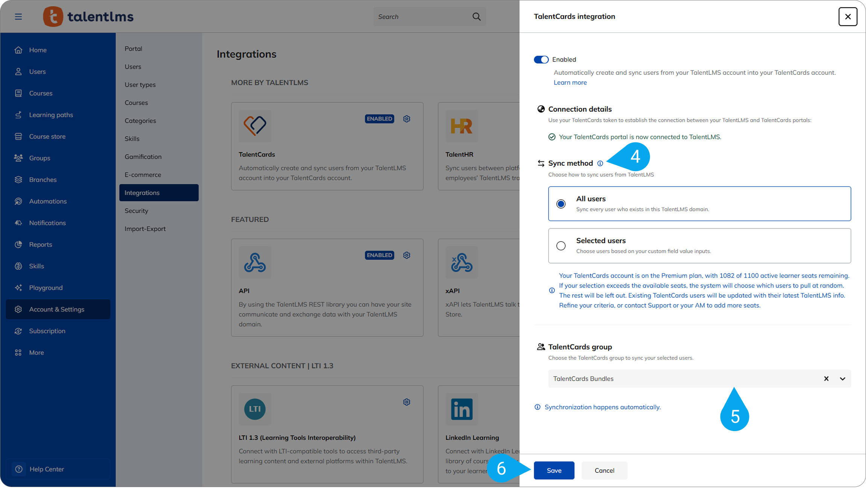Click the search magnifier icon
Image resolution: width=866 pixels, height=504 pixels.
point(476,17)
